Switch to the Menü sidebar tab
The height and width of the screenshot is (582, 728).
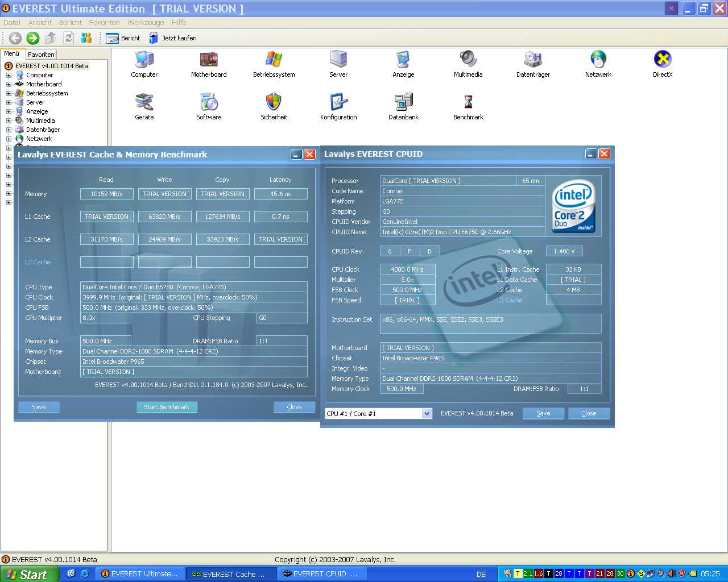point(12,54)
